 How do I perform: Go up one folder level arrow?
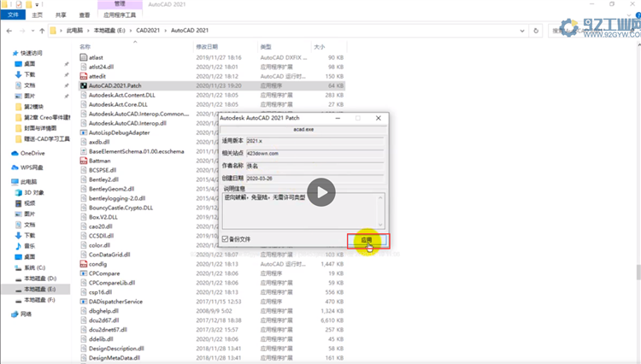tap(42, 31)
